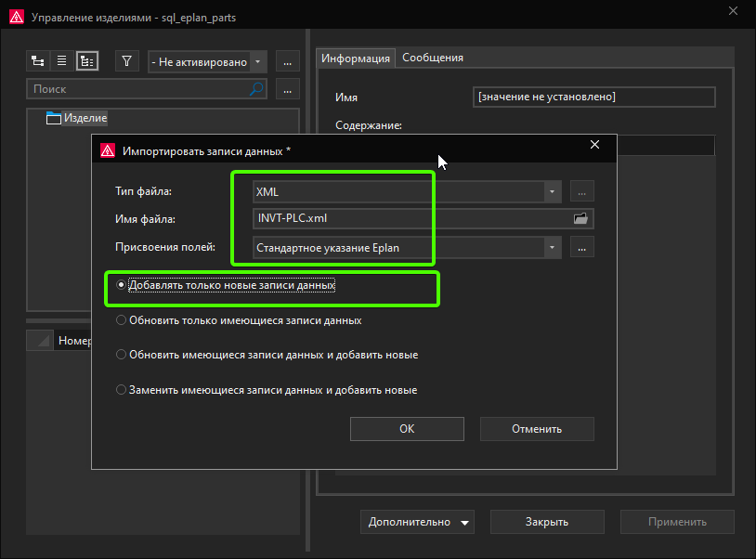
Task: Select the Информация tab
Action: [356, 57]
